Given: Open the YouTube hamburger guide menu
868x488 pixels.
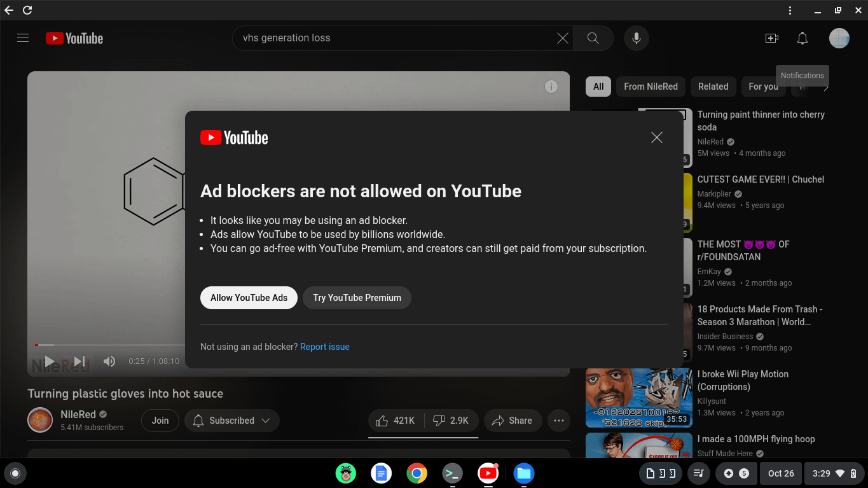Looking at the screenshot, I should coord(23,38).
